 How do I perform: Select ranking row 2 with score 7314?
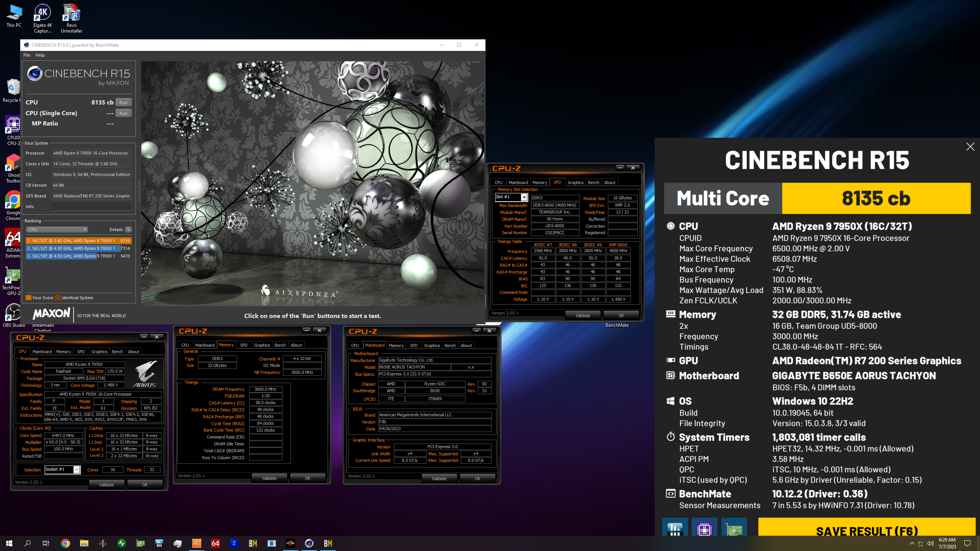tap(78, 248)
